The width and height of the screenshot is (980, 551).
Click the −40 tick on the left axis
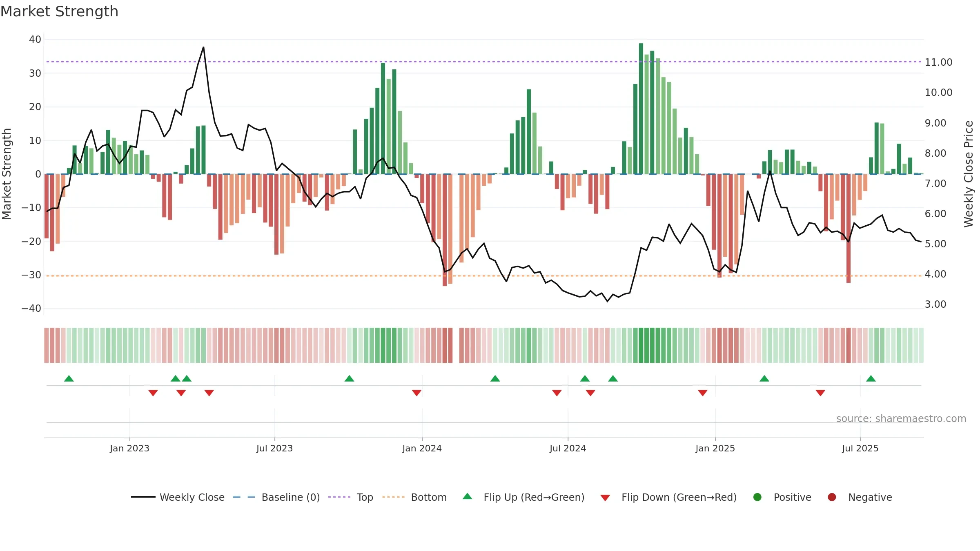click(31, 309)
